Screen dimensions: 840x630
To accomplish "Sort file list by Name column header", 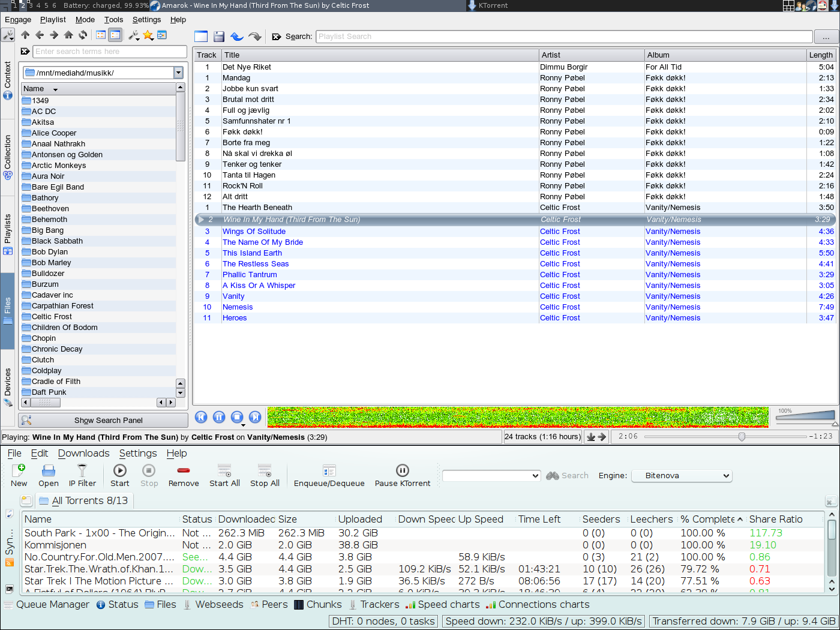I will (98, 89).
